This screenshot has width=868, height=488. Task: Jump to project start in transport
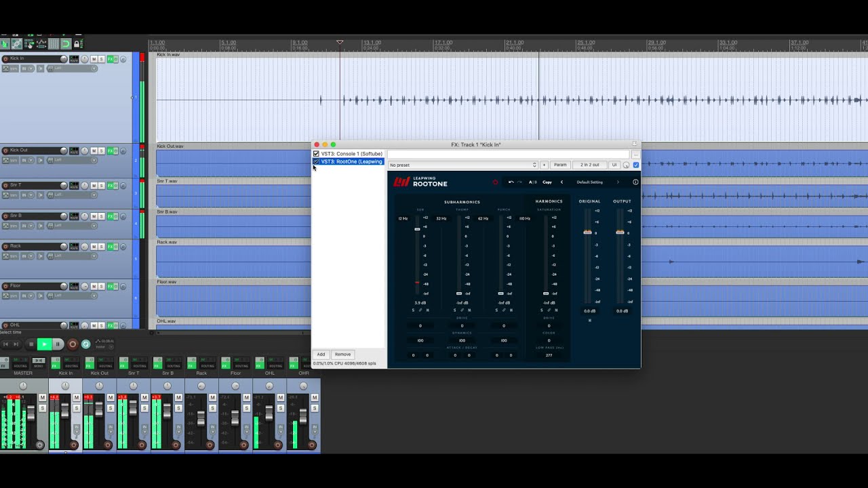6,344
